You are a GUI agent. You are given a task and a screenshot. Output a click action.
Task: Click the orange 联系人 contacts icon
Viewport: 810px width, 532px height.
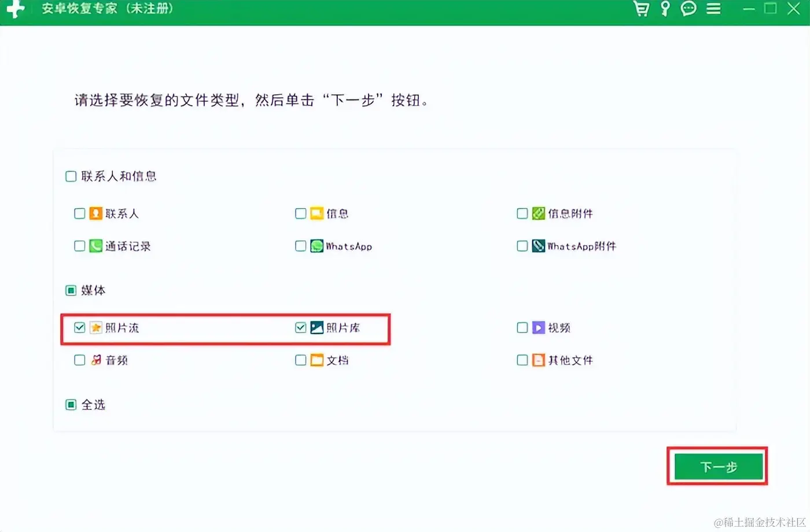click(x=95, y=213)
